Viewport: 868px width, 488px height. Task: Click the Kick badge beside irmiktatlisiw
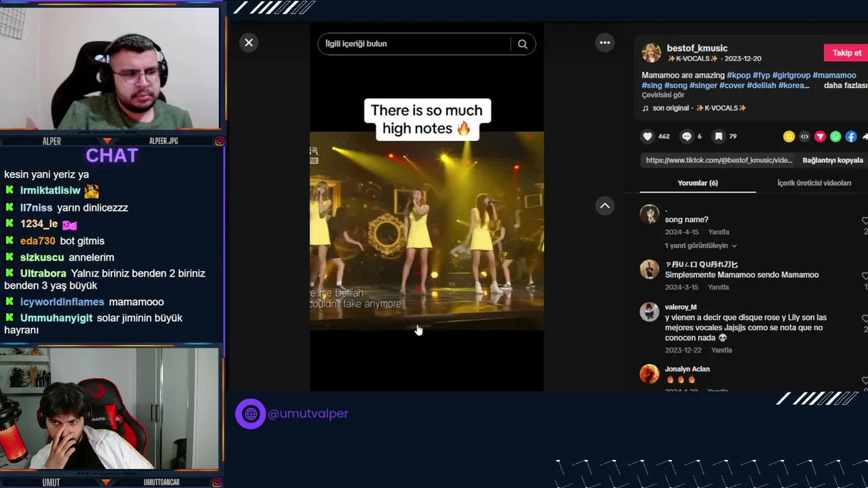[x=9, y=190]
